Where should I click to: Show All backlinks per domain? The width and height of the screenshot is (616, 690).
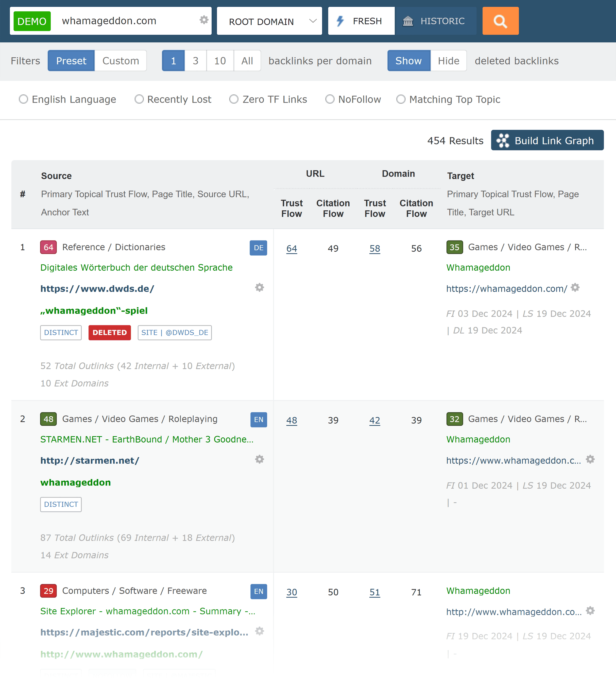tap(247, 61)
